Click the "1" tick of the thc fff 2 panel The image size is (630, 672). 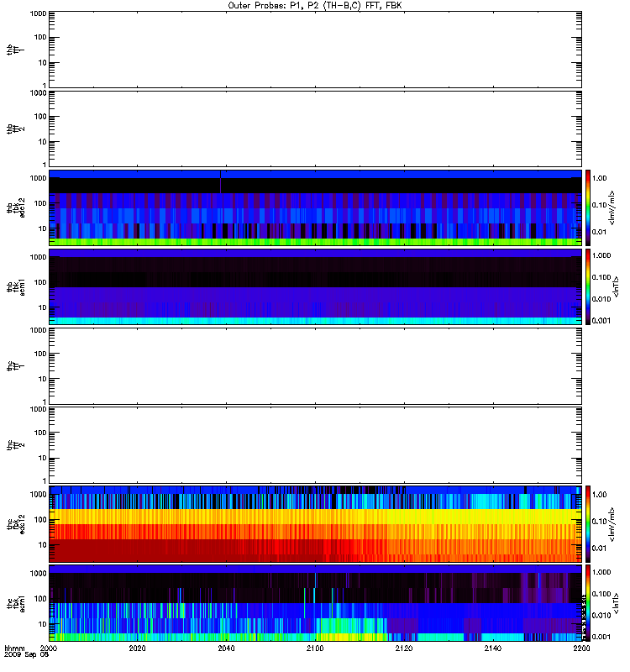[x=45, y=481]
